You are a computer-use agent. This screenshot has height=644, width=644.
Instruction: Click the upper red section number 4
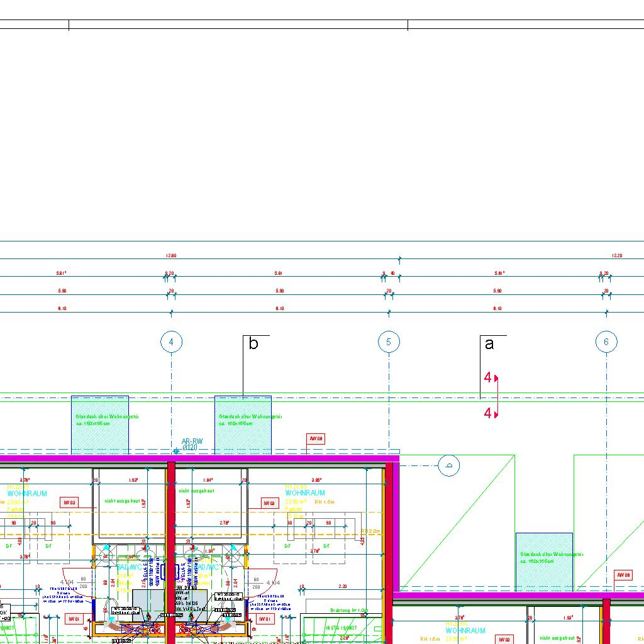[x=488, y=378]
